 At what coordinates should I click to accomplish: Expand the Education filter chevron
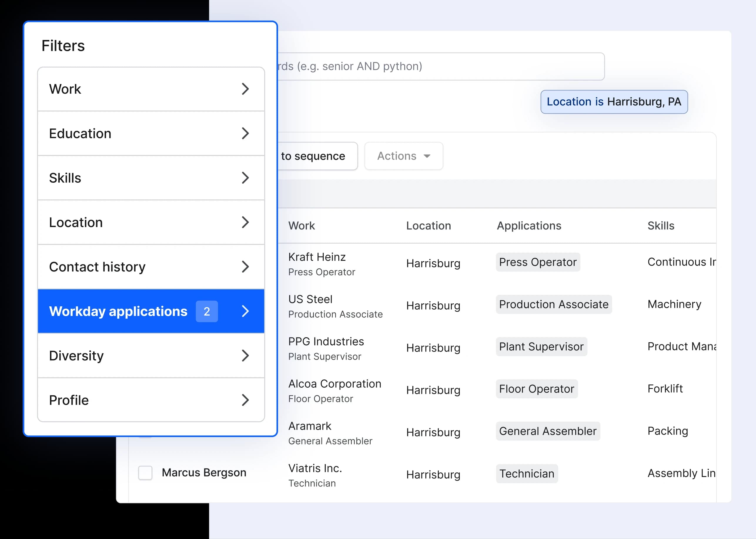tap(245, 133)
